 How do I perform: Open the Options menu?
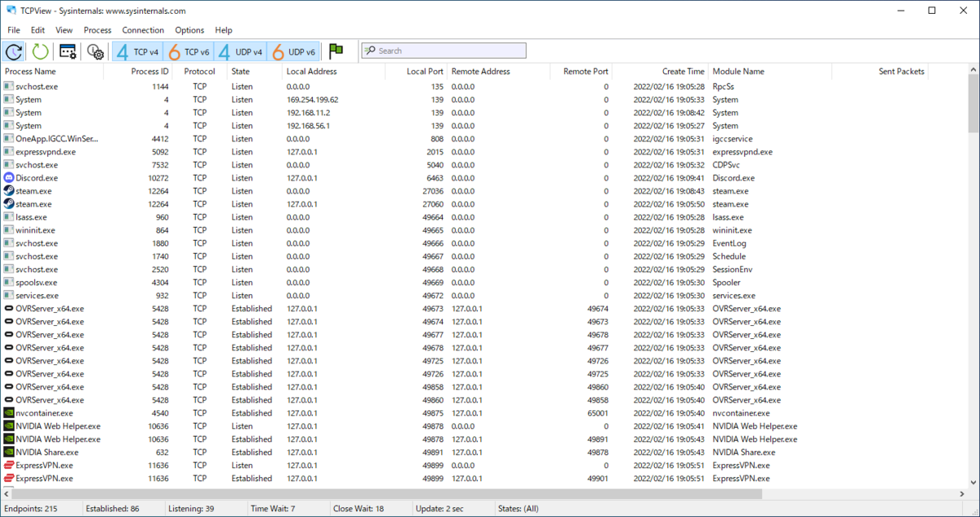click(x=189, y=30)
